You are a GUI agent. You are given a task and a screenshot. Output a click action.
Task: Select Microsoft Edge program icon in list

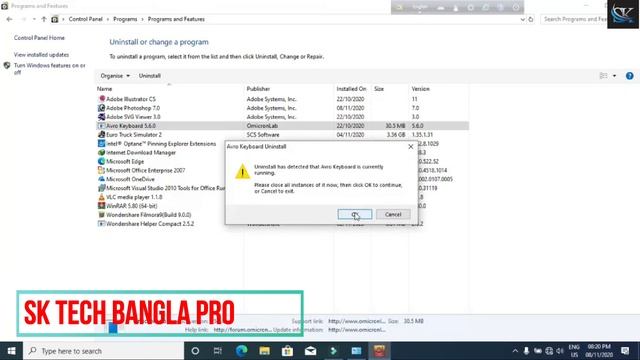point(102,161)
